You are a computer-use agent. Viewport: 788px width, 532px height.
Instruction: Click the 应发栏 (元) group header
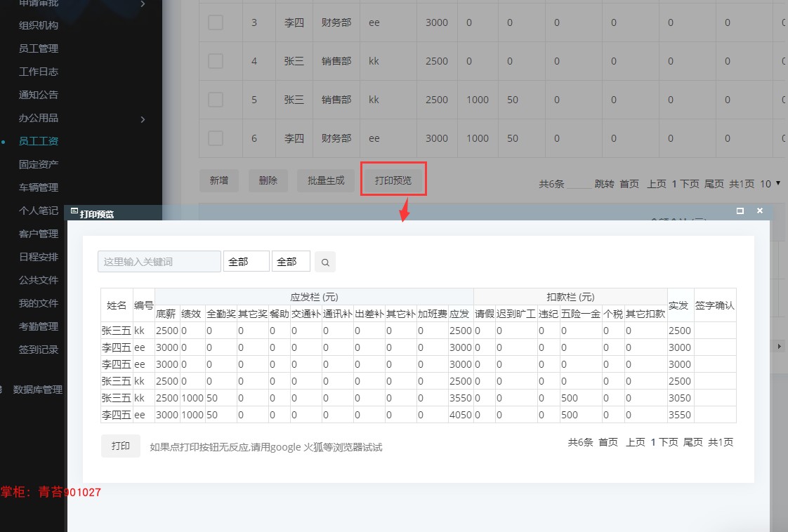pyautogui.click(x=314, y=297)
